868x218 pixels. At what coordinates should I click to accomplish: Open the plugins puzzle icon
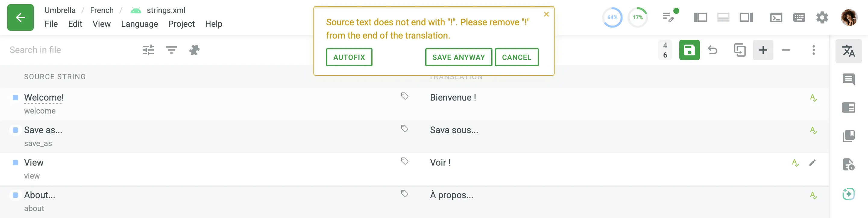pos(194,50)
